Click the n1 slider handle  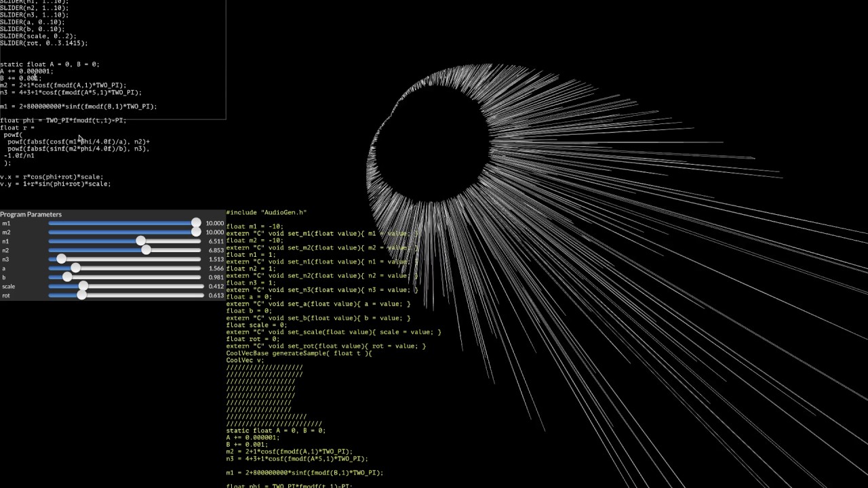click(x=140, y=241)
